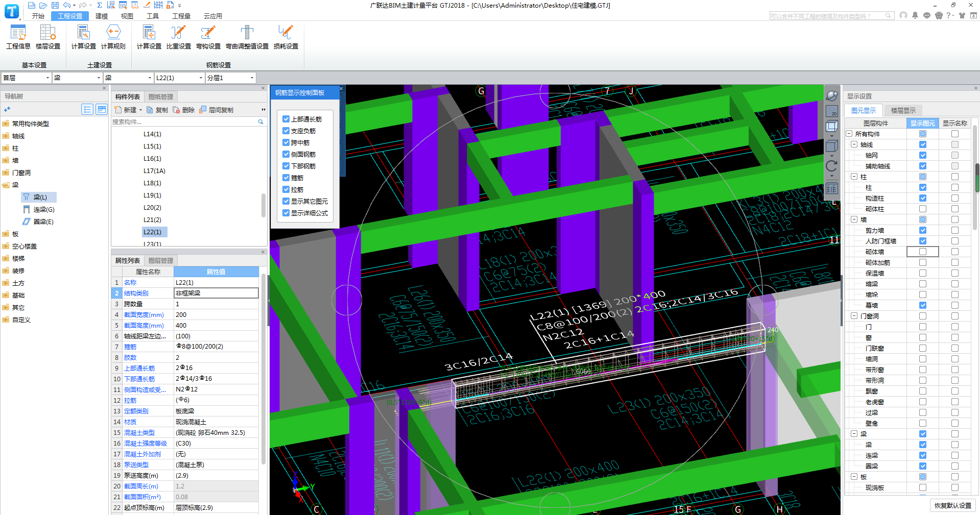This screenshot has height=515, width=980.
Task: Switch to 楼层显示 tab
Action: [x=903, y=110]
